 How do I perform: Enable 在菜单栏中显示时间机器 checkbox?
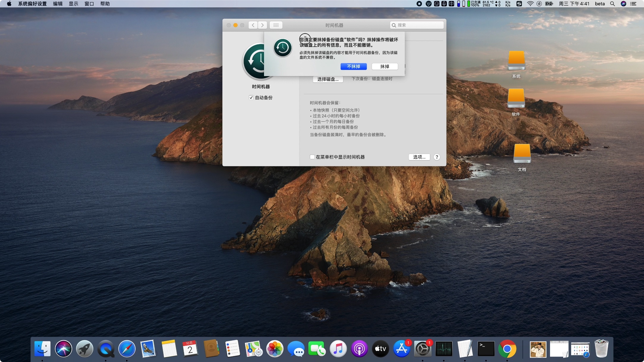pos(312,157)
